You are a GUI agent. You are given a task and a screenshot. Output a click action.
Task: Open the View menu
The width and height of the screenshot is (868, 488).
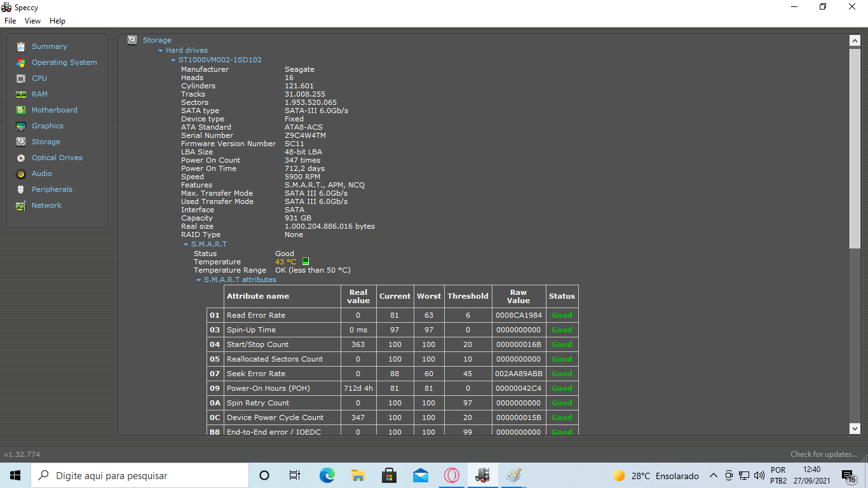pos(32,21)
